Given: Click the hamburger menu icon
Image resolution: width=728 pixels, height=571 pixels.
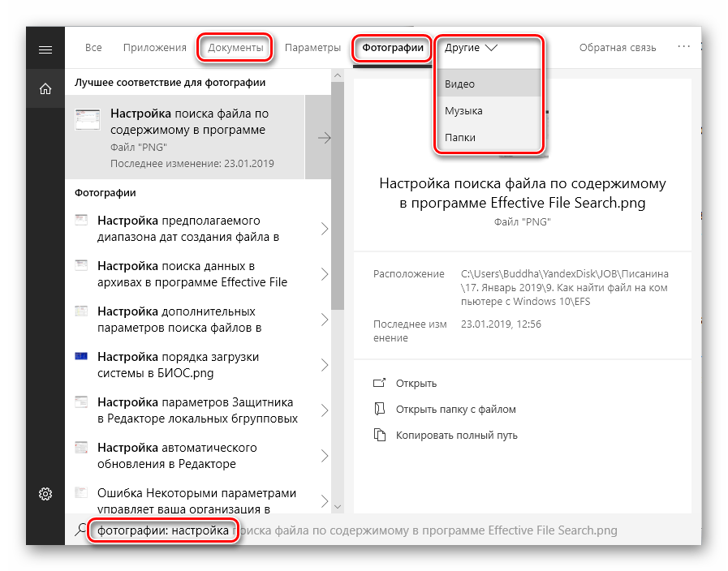Looking at the screenshot, I should click(45, 49).
